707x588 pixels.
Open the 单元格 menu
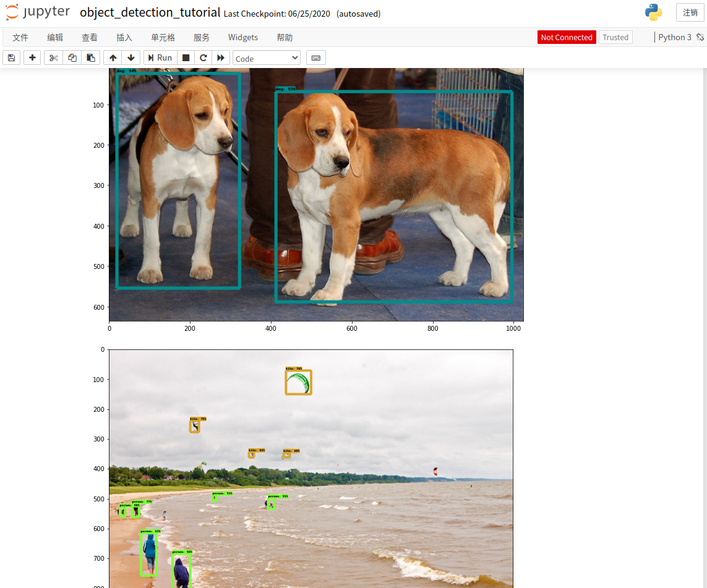[x=163, y=37]
